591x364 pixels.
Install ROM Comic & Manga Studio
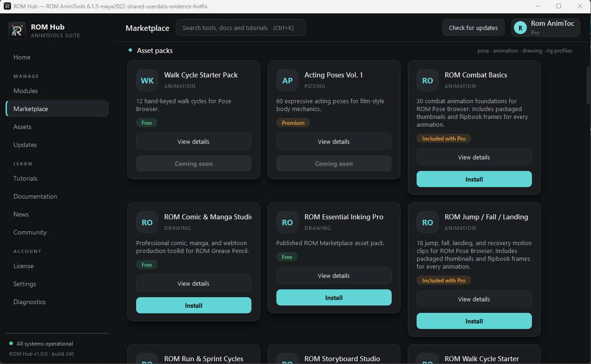pyautogui.click(x=194, y=305)
